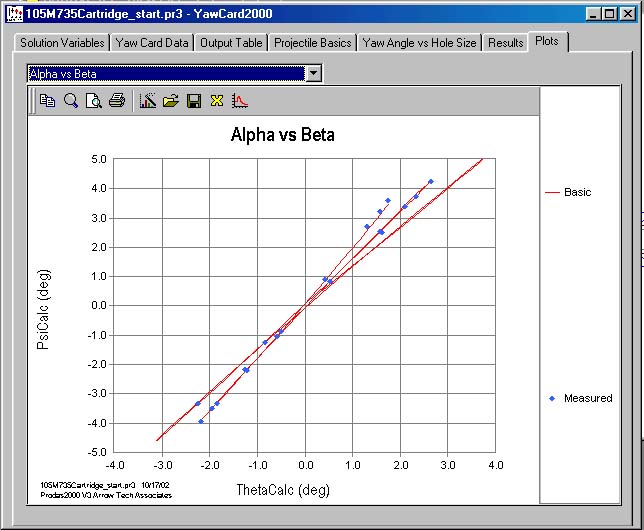Click the yellow X toolbar icon
644x530 pixels.
click(x=217, y=100)
